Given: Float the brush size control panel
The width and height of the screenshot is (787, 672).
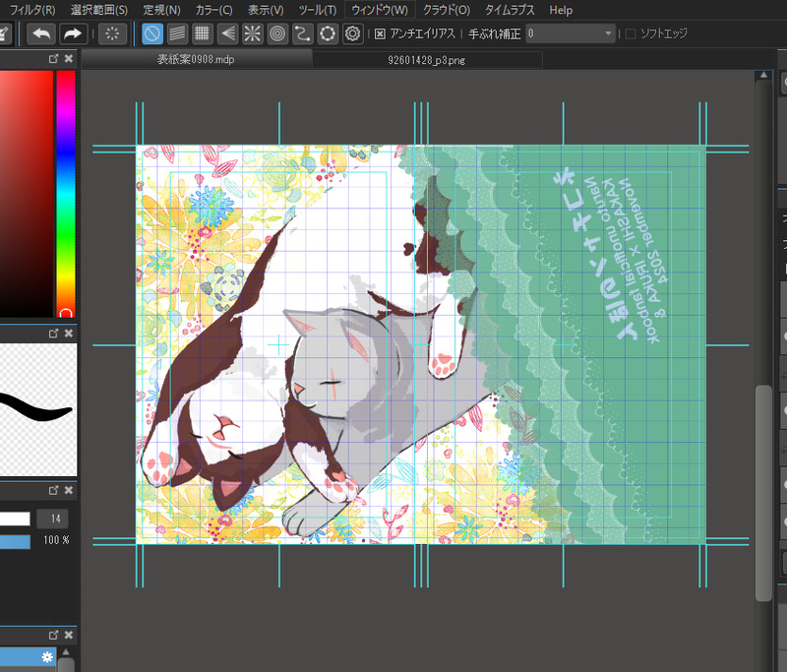Looking at the screenshot, I should 54,490.
